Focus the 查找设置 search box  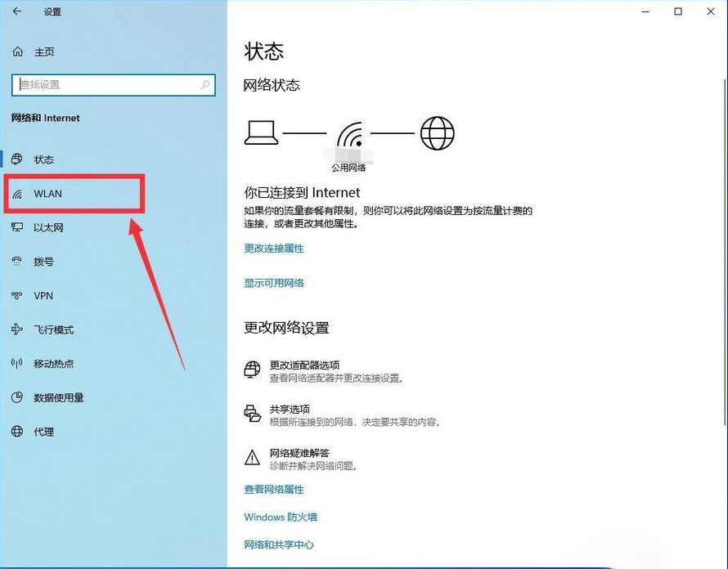pos(113,85)
